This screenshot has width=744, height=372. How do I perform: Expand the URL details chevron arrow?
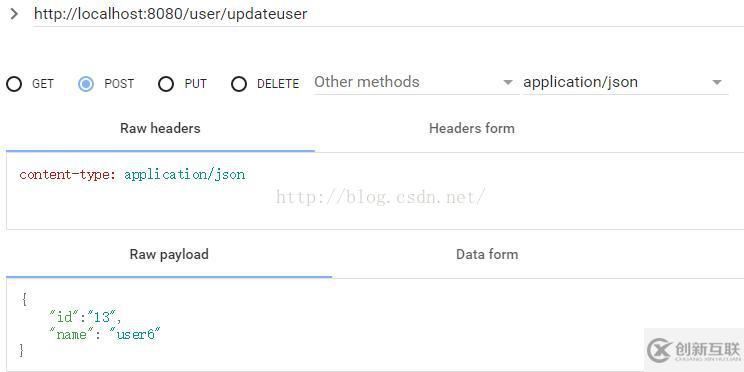(x=14, y=14)
